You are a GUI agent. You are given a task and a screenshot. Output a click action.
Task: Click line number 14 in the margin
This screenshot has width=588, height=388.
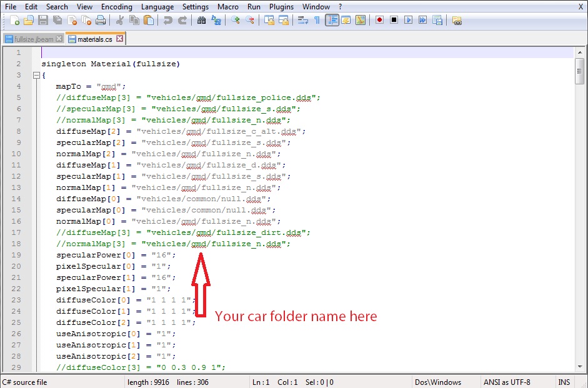[16, 199]
